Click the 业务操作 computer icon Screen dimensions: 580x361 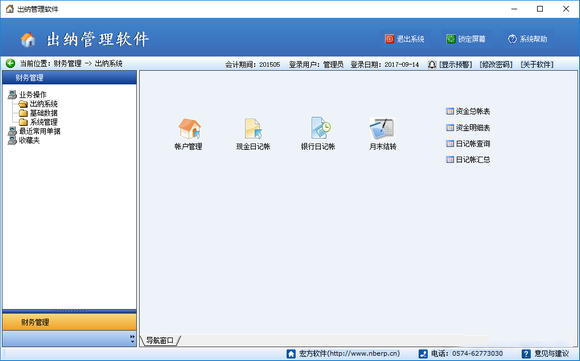pos(12,94)
